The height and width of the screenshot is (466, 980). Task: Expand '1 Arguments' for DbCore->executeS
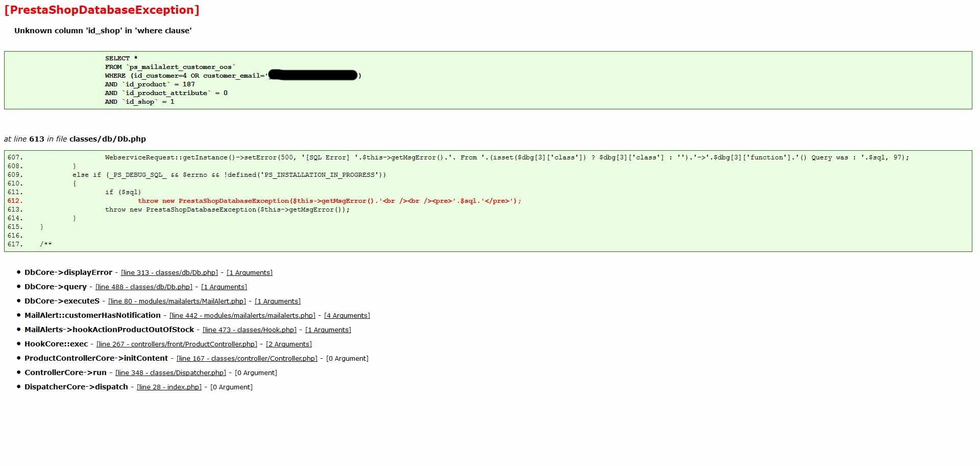coord(278,301)
